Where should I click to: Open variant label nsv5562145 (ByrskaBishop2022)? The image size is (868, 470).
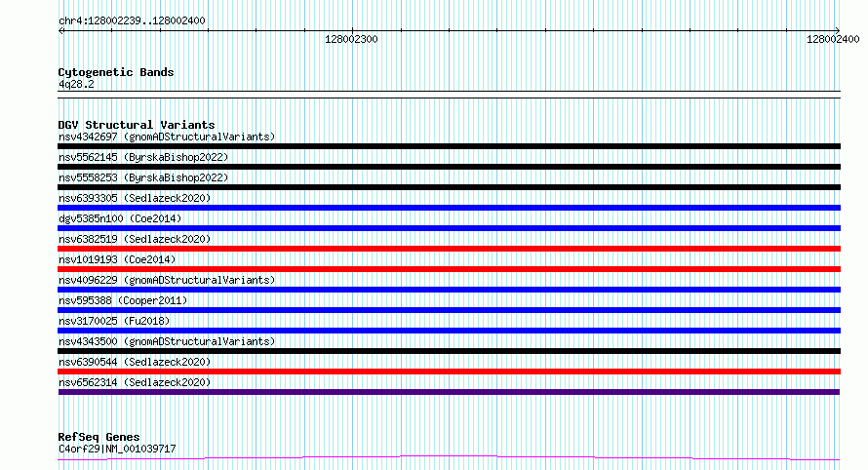point(143,157)
